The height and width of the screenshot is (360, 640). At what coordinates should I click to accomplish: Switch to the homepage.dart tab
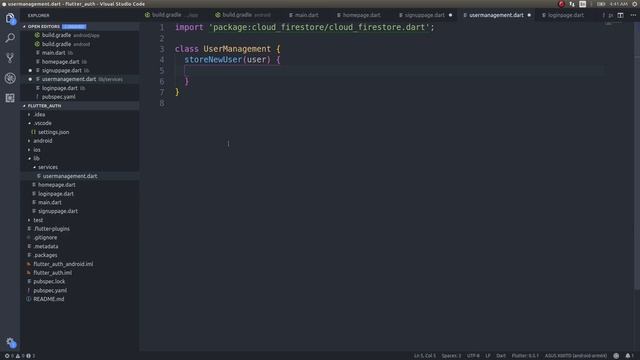click(359, 15)
